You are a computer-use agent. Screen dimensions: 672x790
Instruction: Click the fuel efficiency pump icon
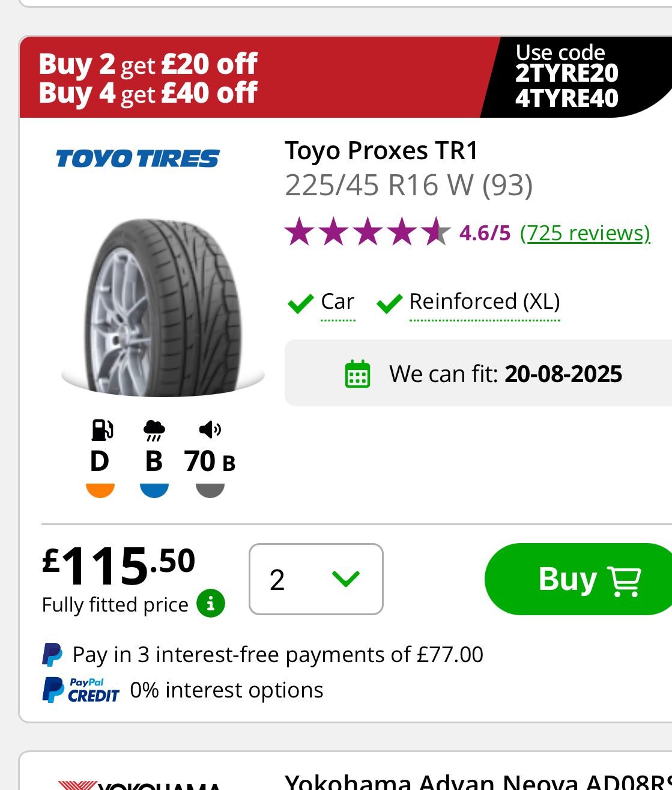point(101,430)
